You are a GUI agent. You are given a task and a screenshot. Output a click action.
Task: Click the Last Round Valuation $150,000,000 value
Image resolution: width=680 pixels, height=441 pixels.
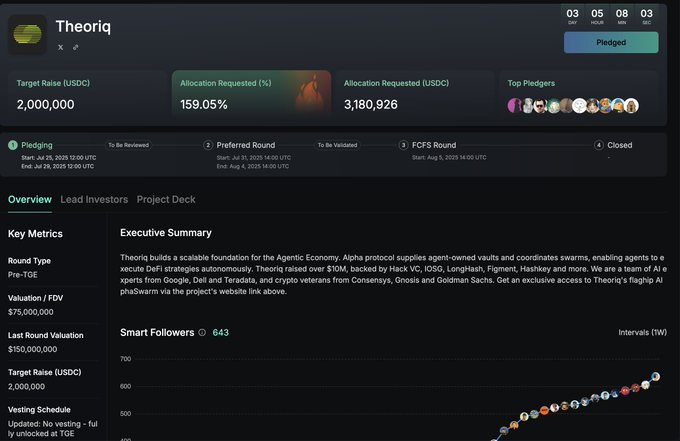33,349
